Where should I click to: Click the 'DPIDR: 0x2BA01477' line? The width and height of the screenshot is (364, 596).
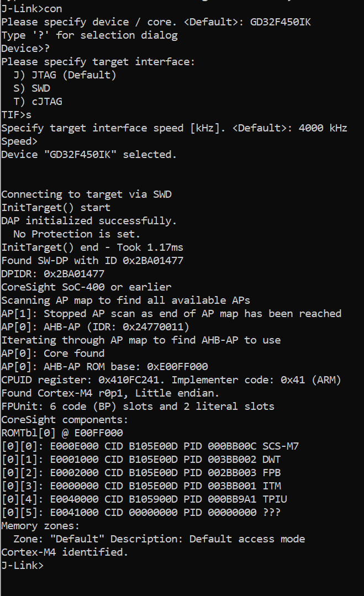pyautogui.click(x=52, y=273)
